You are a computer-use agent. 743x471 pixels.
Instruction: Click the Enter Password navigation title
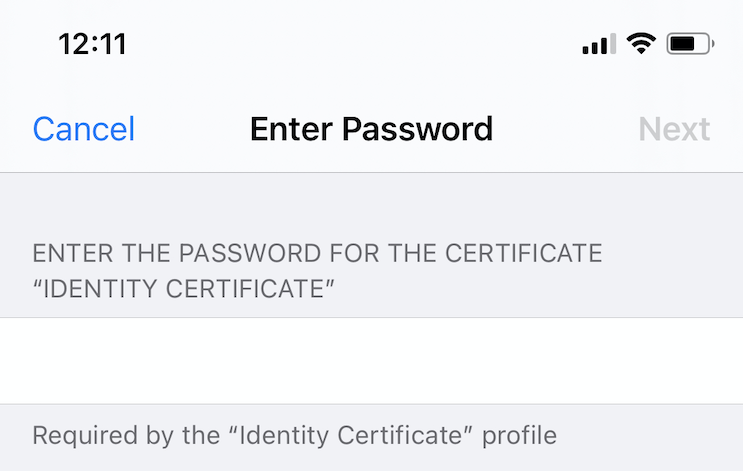pos(372,129)
